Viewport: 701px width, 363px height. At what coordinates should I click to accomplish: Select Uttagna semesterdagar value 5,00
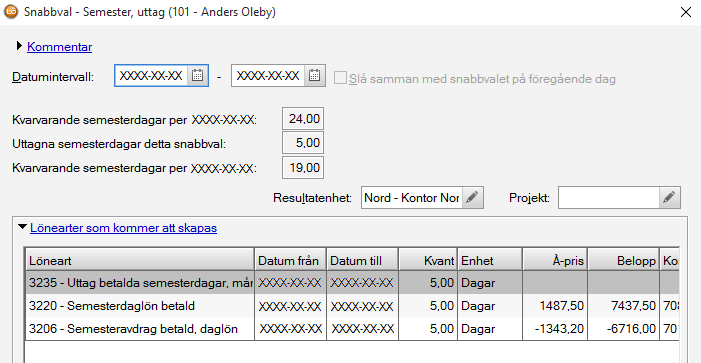pos(303,143)
